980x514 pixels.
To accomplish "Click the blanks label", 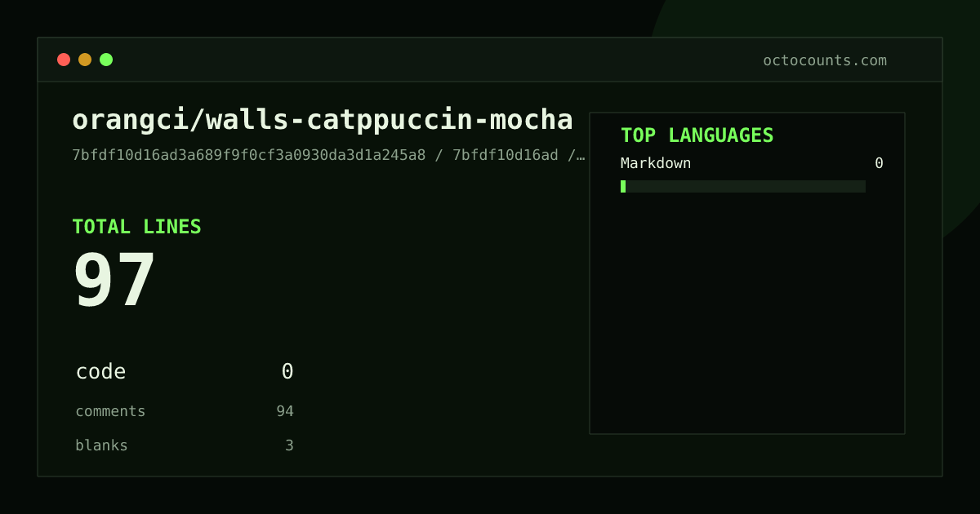I will click(101, 445).
